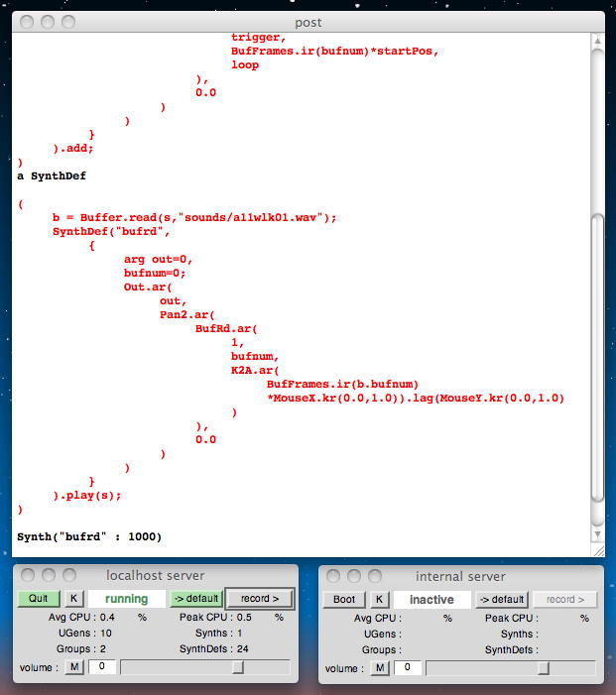
Task: Click localhost Synths count 1
Action: (x=239, y=633)
